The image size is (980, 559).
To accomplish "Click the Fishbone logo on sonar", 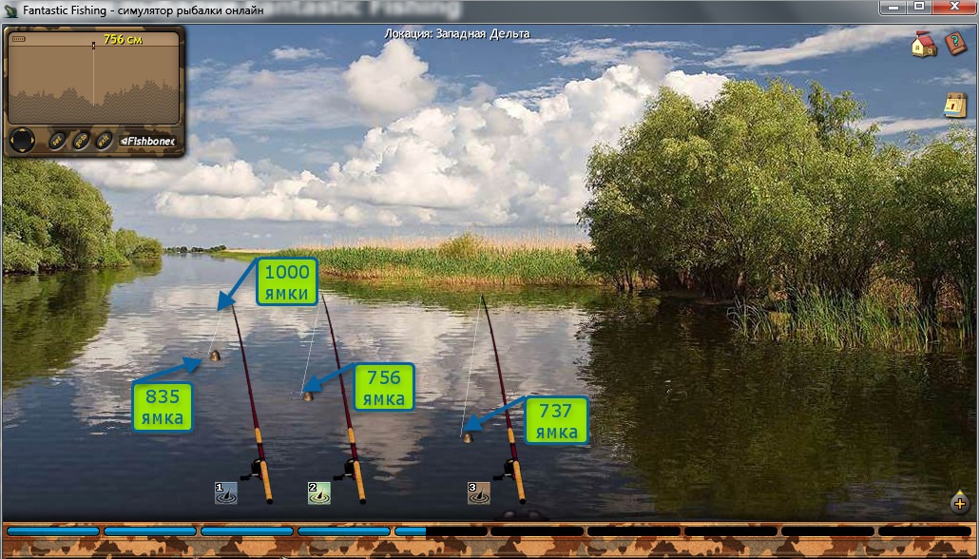I will pos(147,142).
